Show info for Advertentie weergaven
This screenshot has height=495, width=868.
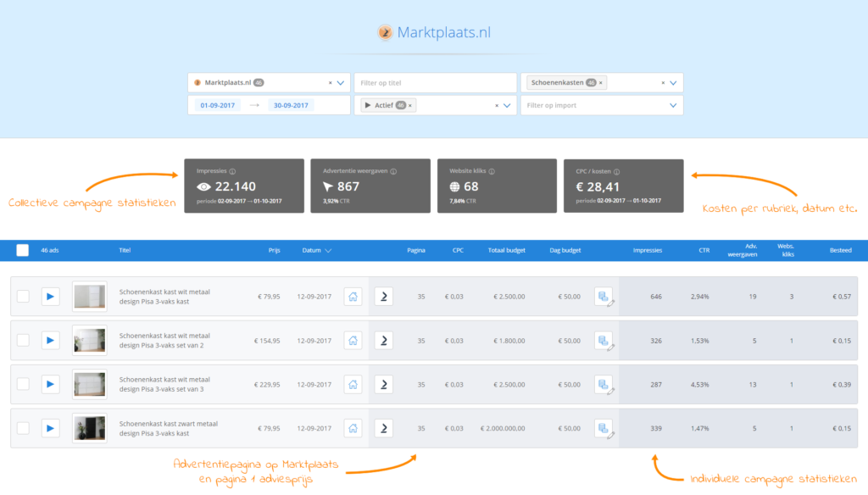click(x=393, y=172)
